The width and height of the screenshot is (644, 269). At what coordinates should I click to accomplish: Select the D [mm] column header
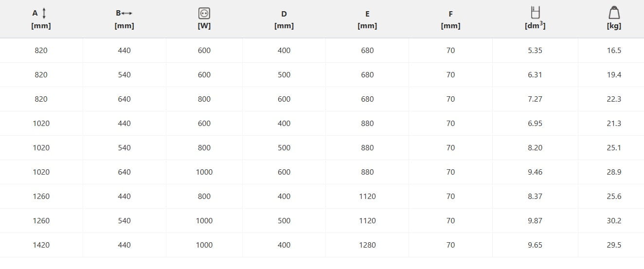click(284, 20)
